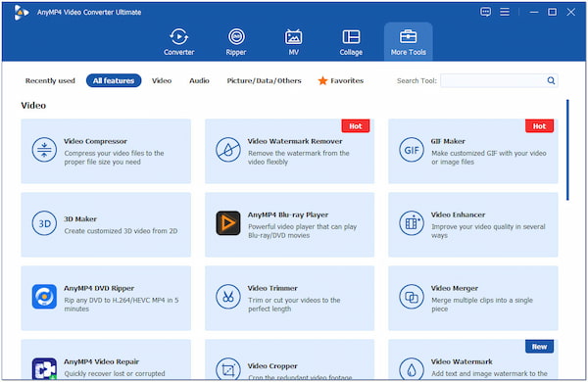Click 'Merge multiple clips' description
This screenshot has width=588, height=382.
tap(482, 305)
